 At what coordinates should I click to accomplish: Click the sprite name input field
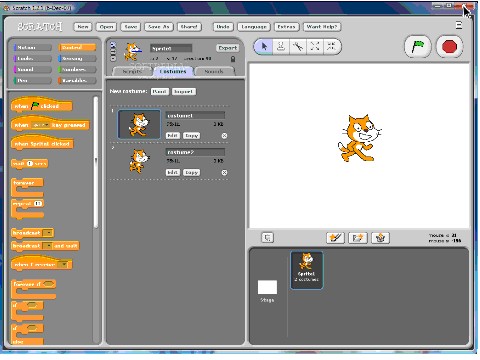pyautogui.click(x=171, y=48)
